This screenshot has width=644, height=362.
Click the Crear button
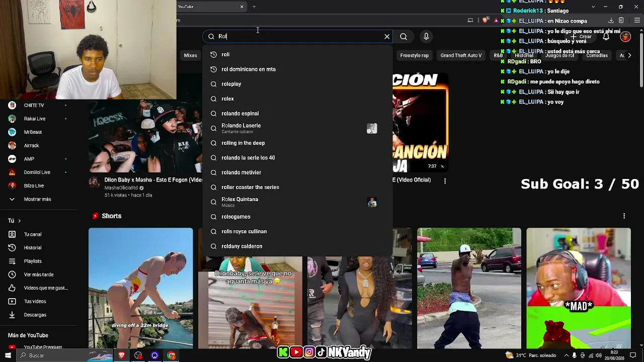[x=581, y=37]
